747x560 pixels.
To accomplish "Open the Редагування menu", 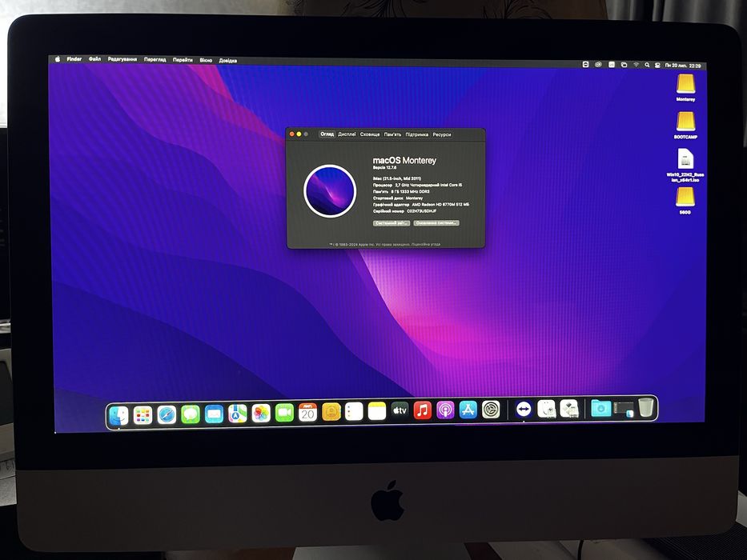I will coord(122,59).
